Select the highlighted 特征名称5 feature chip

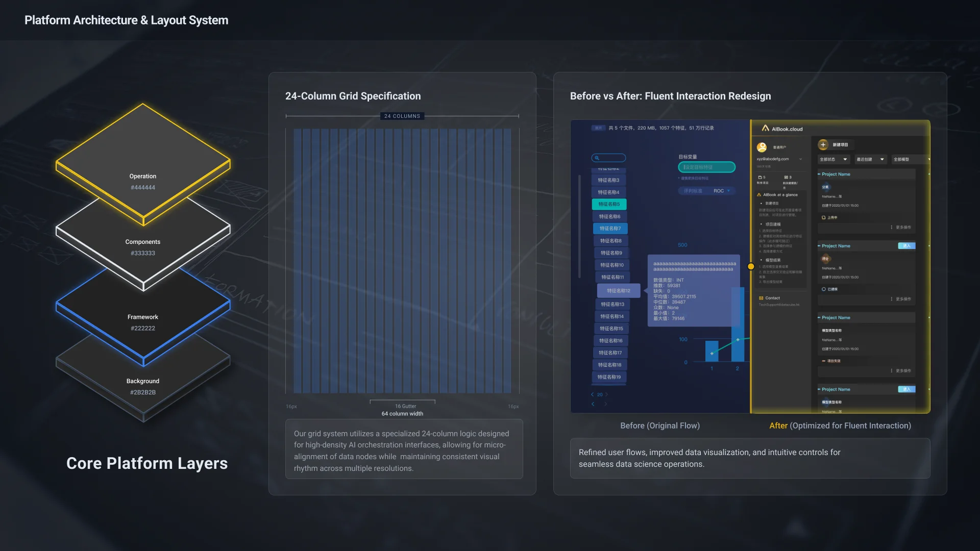point(609,204)
